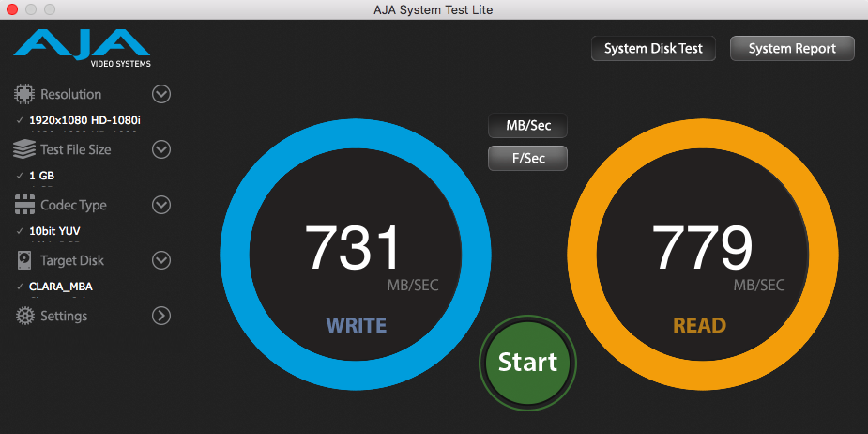
Task: Close the AJA System Test window
Action: coord(11,9)
